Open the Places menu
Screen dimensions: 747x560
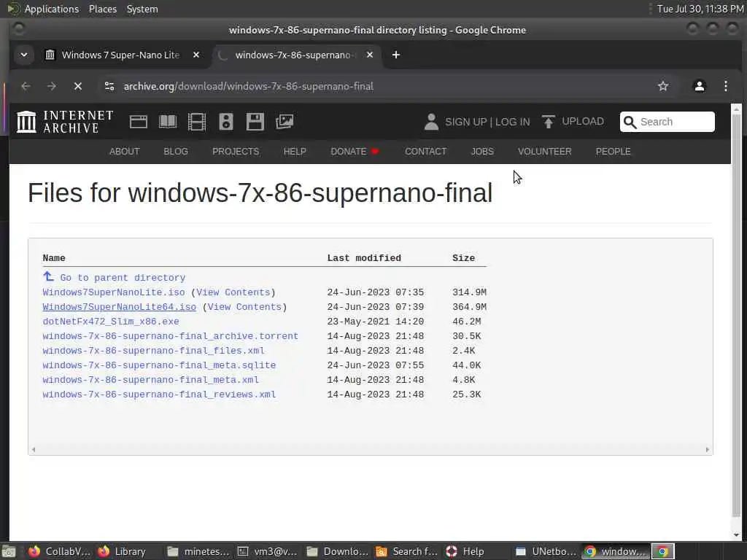click(103, 9)
